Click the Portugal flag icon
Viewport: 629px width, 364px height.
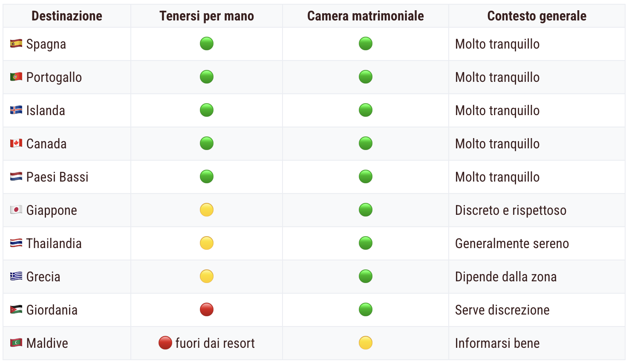coord(16,77)
